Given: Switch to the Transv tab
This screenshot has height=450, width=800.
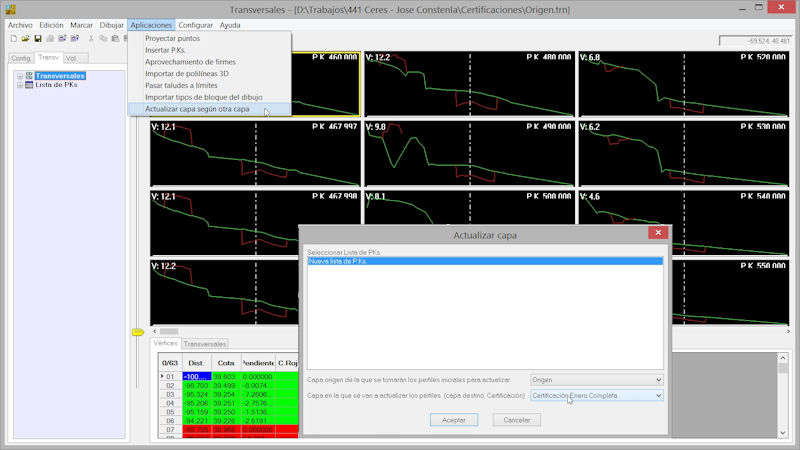Looking at the screenshot, I should (48, 58).
